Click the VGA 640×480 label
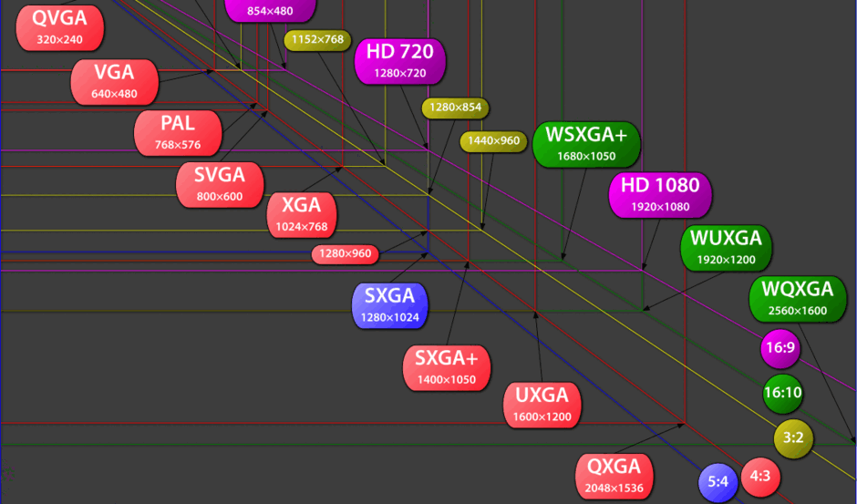 (114, 82)
